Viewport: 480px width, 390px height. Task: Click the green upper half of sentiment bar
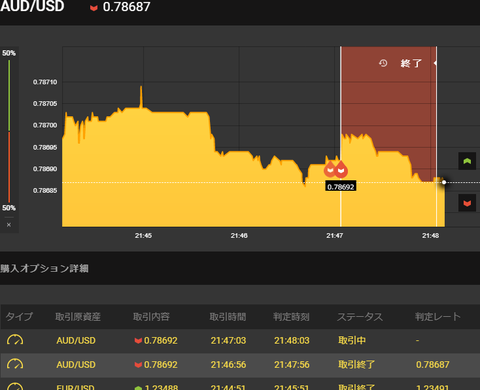coord(9,95)
